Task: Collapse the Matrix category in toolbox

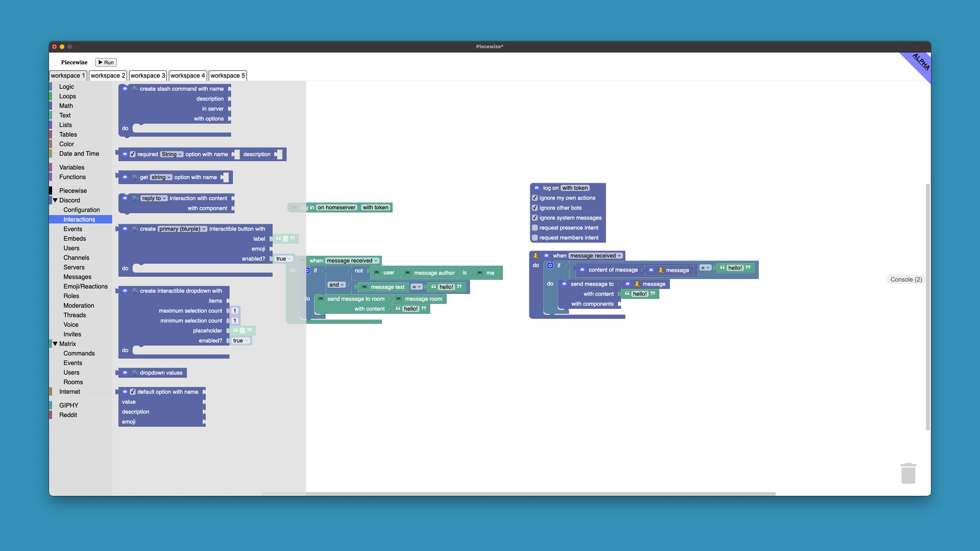Action: click(55, 344)
